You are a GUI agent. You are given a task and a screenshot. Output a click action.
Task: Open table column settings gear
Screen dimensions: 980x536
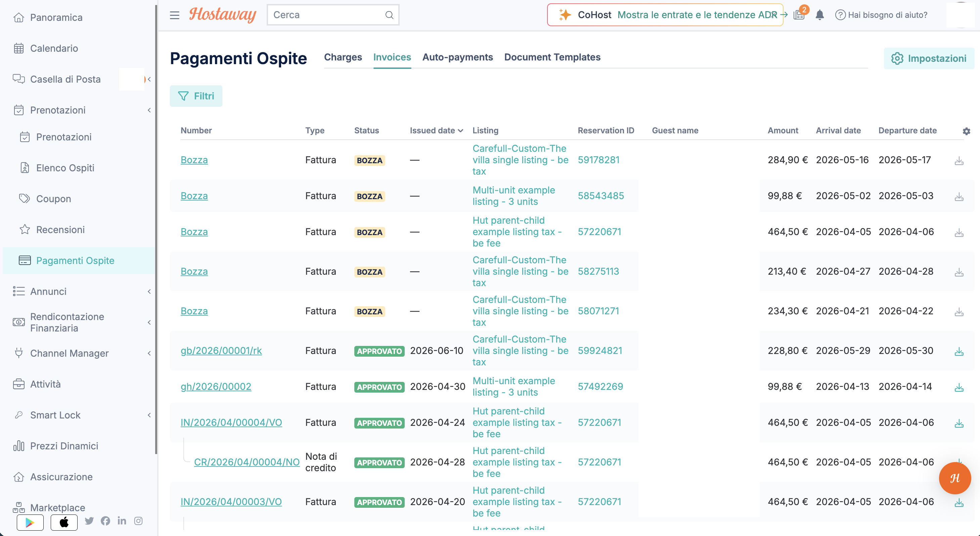(x=966, y=131)
